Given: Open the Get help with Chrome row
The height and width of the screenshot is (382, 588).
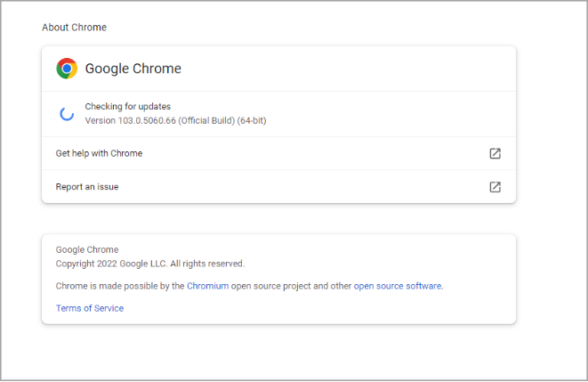Looking at the screenshot, I should pos(99,153).
